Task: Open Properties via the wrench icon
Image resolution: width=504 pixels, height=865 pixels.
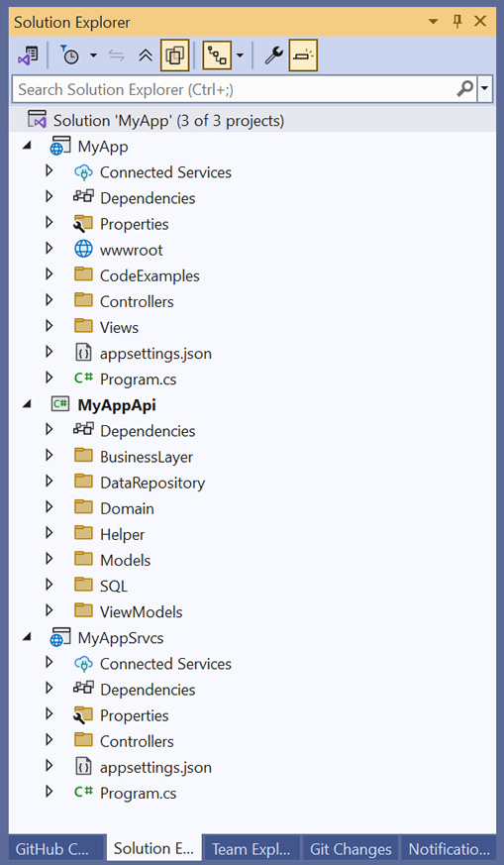Action: coord(273,55)
